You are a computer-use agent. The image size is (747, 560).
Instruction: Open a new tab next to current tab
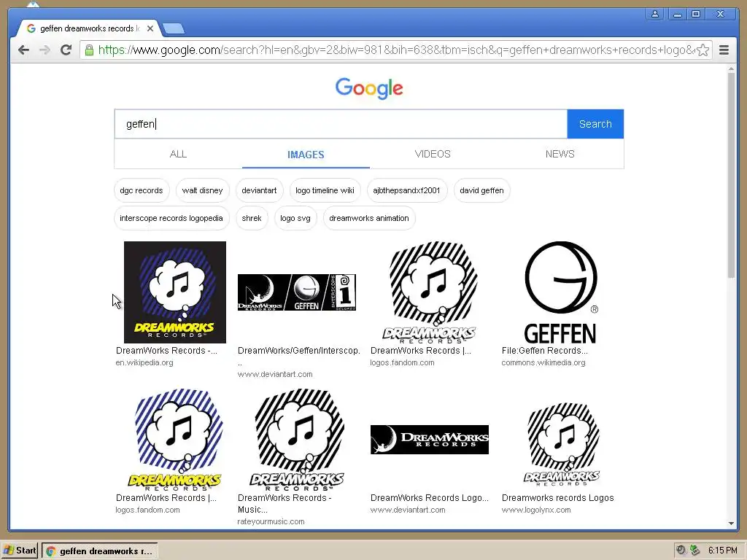pyautogui.click(x=174, y=29)
